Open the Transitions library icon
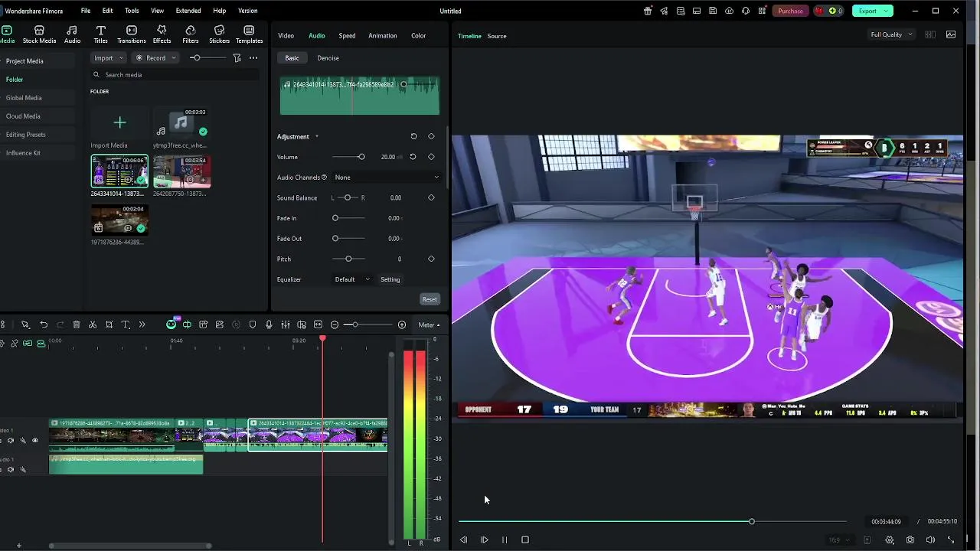Screen dimensions: 980x551 pyautogui.click(x=132, y=34)
